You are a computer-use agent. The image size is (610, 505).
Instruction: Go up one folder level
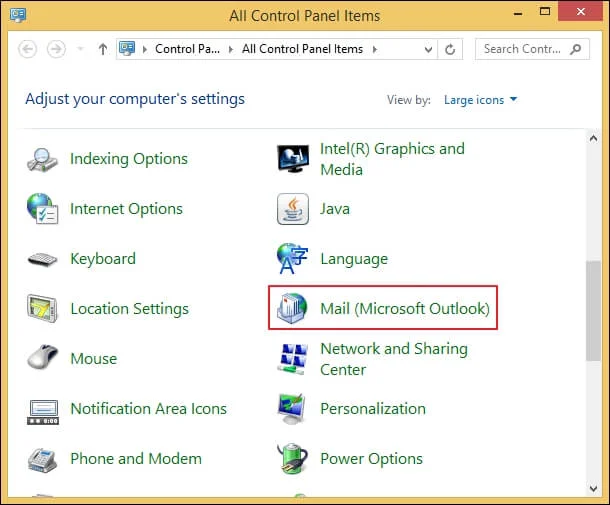[103, 49]
